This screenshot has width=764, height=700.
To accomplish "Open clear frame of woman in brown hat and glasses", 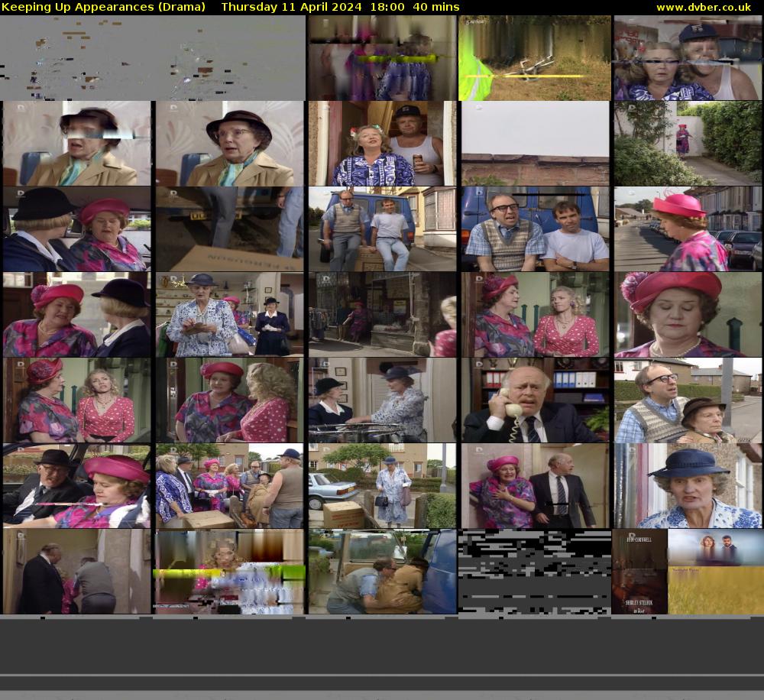I will pyautogui.click(x=229, y=144).
